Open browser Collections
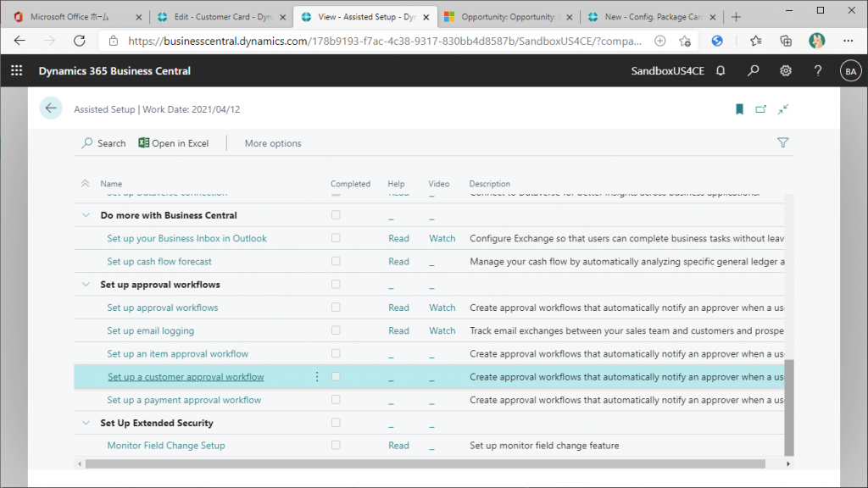The height and width of the screenshot is (488, 868). (x=786, y=41)
